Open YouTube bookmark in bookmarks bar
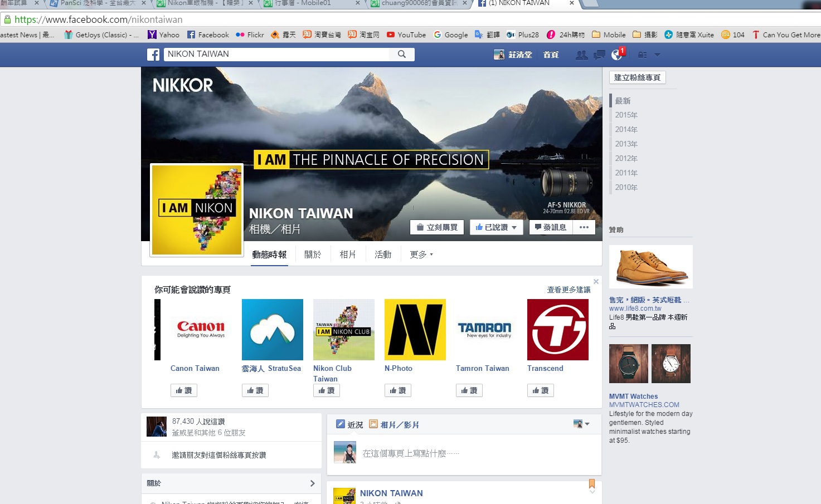 click(406, 35)
